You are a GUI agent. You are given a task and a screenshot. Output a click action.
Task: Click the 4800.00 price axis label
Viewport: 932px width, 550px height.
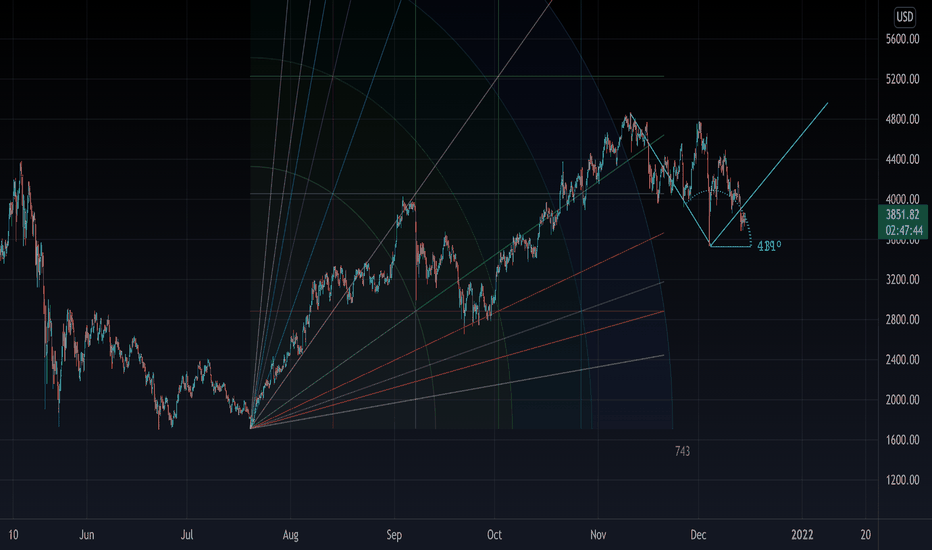pos(902,120)
